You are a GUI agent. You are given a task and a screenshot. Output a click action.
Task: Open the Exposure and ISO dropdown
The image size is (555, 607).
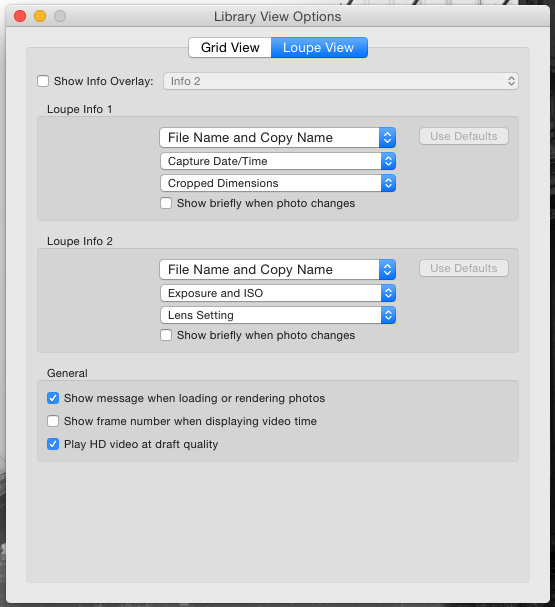coord(278,293)
